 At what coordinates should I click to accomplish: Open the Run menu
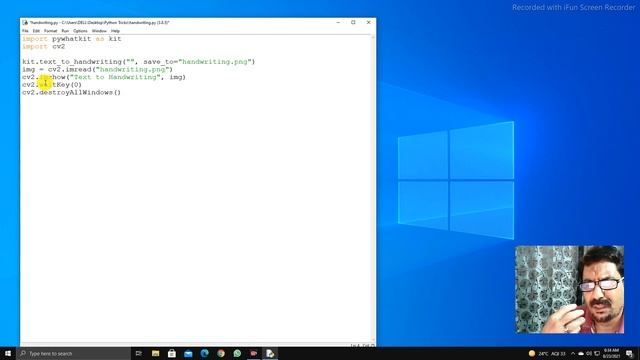tap(65, 31)
